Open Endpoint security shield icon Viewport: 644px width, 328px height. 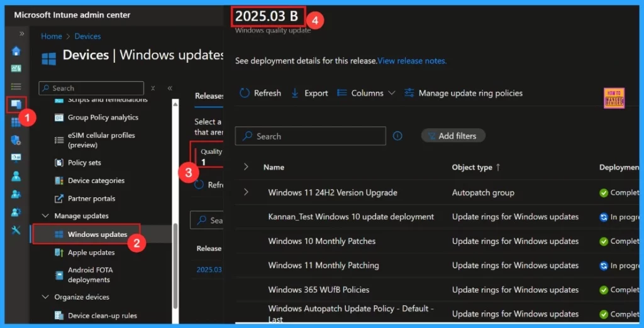click(16, 140)
